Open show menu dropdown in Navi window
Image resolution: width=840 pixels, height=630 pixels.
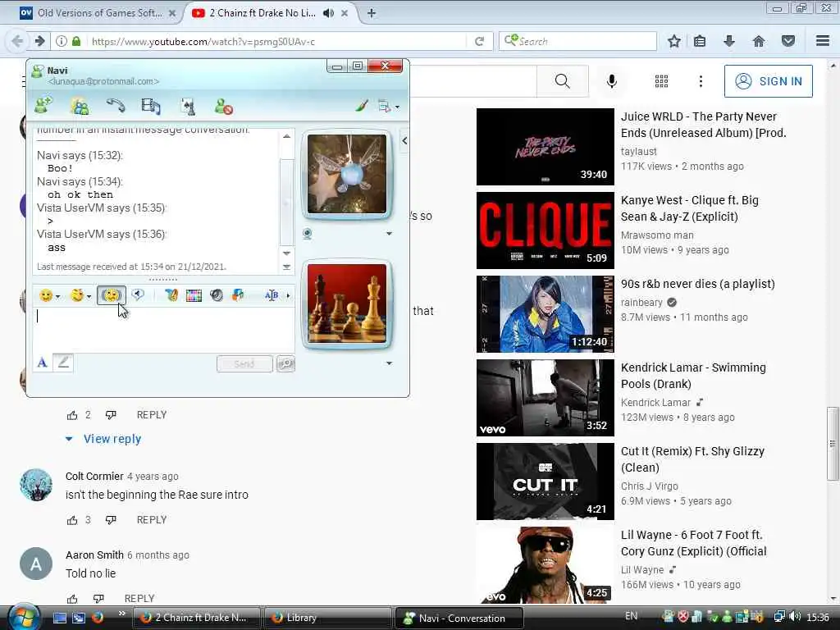click(x=389, y=107)
